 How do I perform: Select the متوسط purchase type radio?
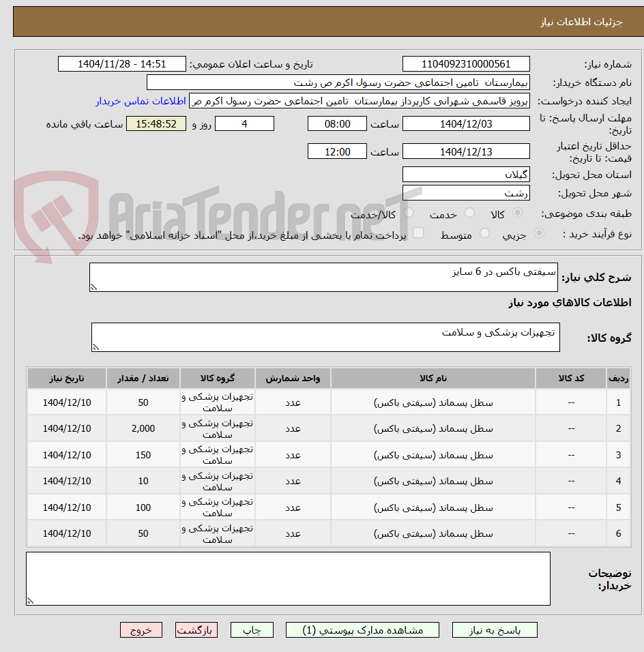(484, 233)
